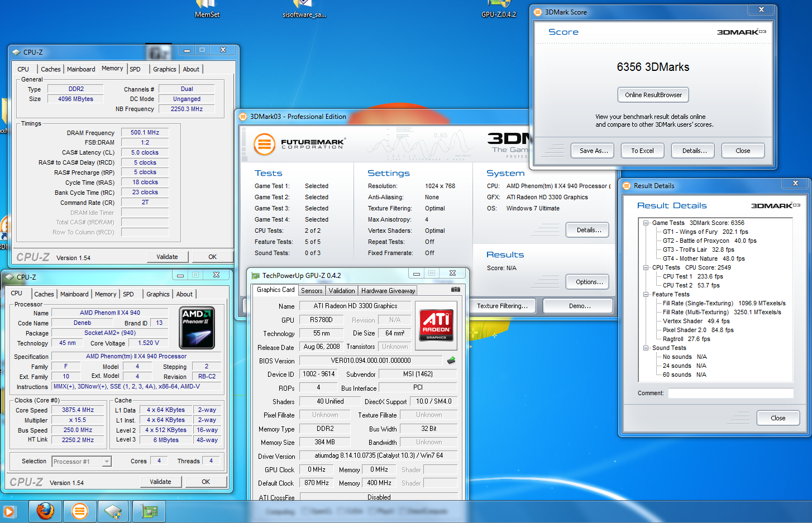Export results with To Excel button
Image resolution: width=812 pixels, height=523 pixels.
pos(642,151)
